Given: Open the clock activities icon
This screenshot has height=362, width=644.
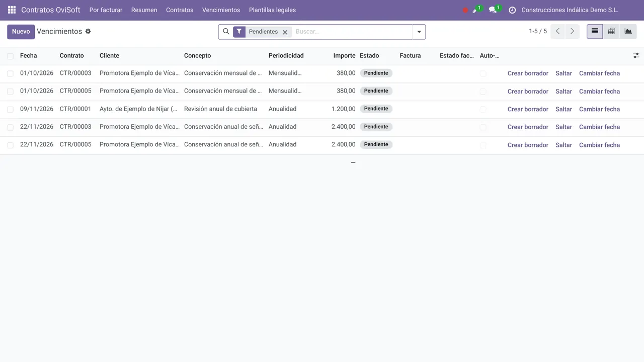Looking at the screenshot, I should (x=512, y=10).
